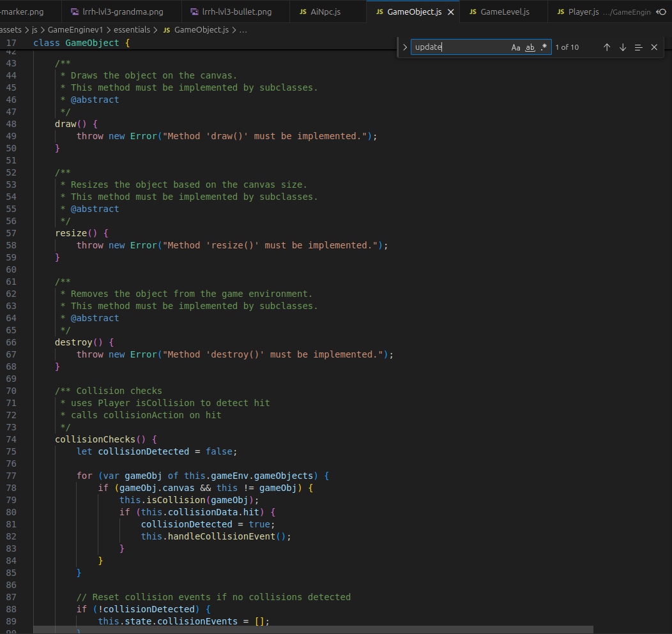Screen dimensions: 672x634
Task: Click the GameObject.js tab JS icon
Action: tap(379, 12)
